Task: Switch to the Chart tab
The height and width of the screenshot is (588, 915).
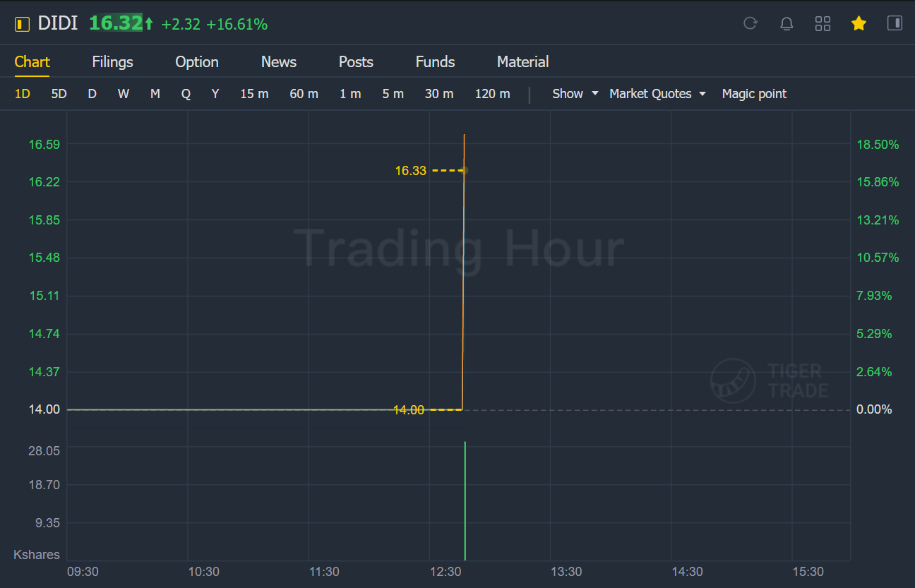Action: tap(32, 62)
